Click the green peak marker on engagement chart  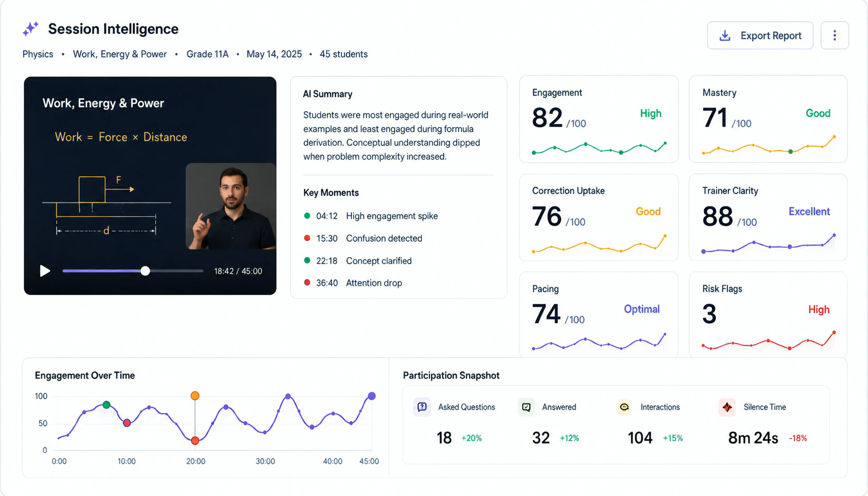tap(106, 405)
